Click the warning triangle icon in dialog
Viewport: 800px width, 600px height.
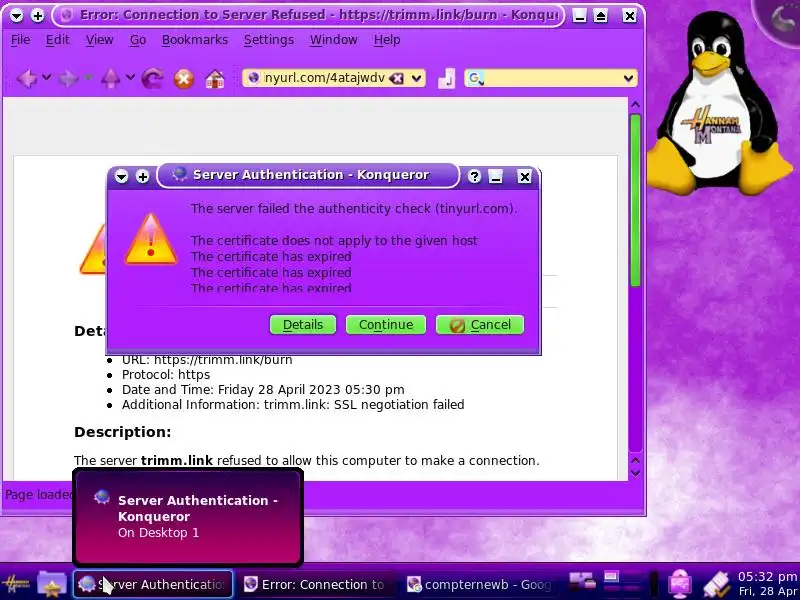coord(151,240)
